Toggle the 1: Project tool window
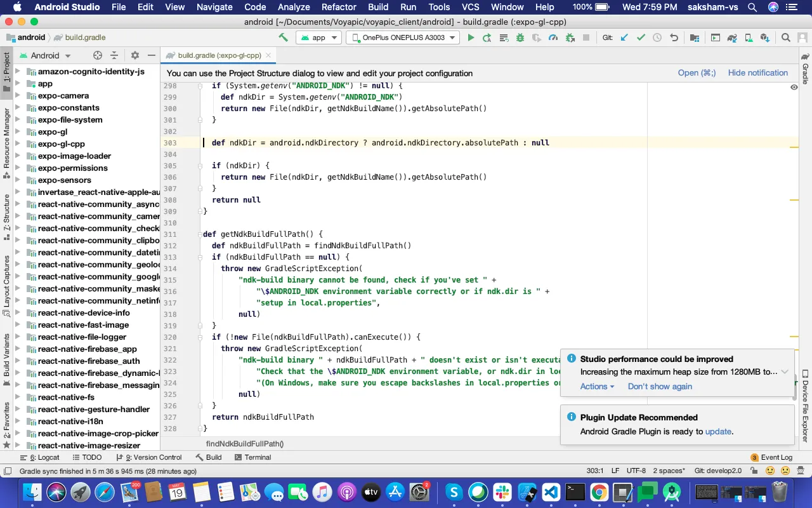The width and height of the screenshot is (812, 508). pos(7,71)
